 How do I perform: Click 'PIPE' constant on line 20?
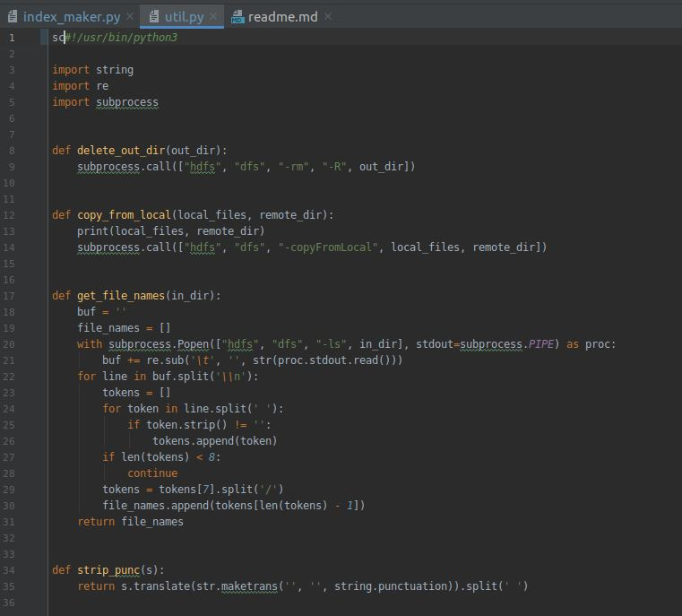(540, 344)
